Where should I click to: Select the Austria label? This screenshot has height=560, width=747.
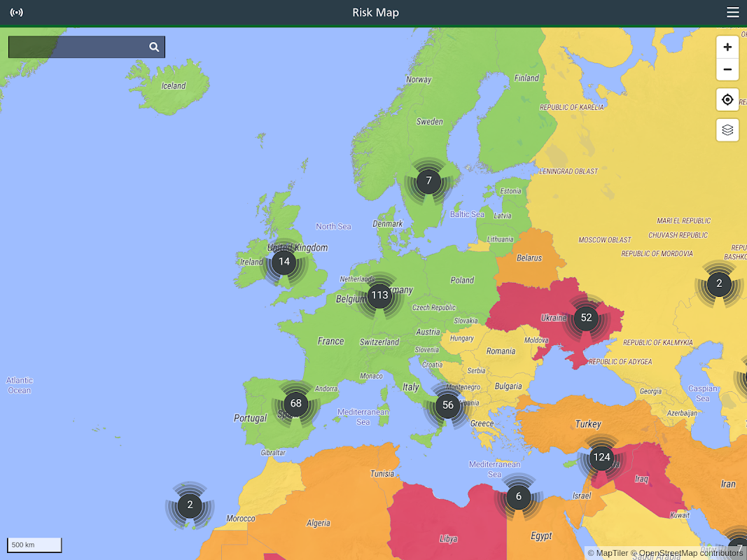pyautogui.click(x=428, y=332)
